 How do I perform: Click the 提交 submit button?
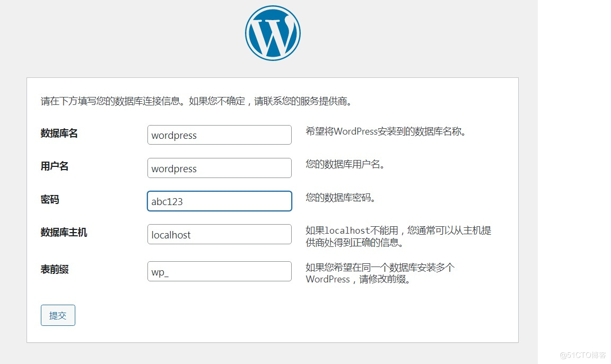click(x=58, y=315)
